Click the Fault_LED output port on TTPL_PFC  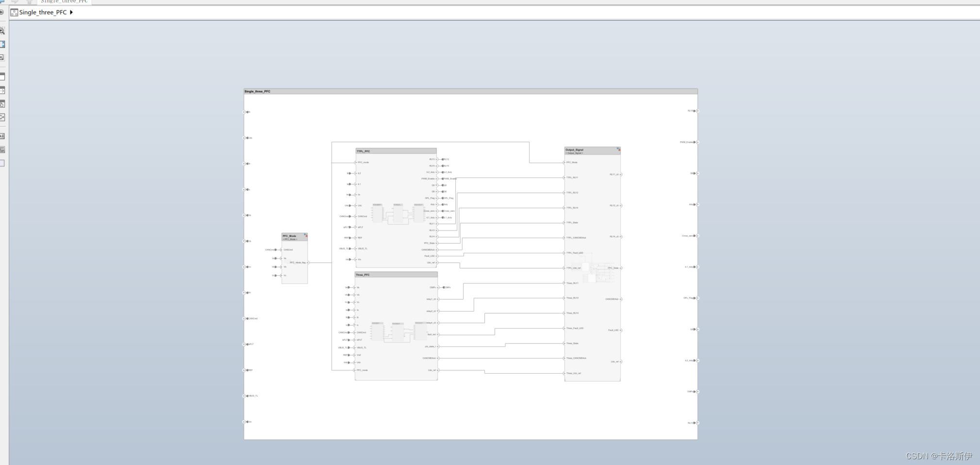pyautogui.click(x=436, y=256)
